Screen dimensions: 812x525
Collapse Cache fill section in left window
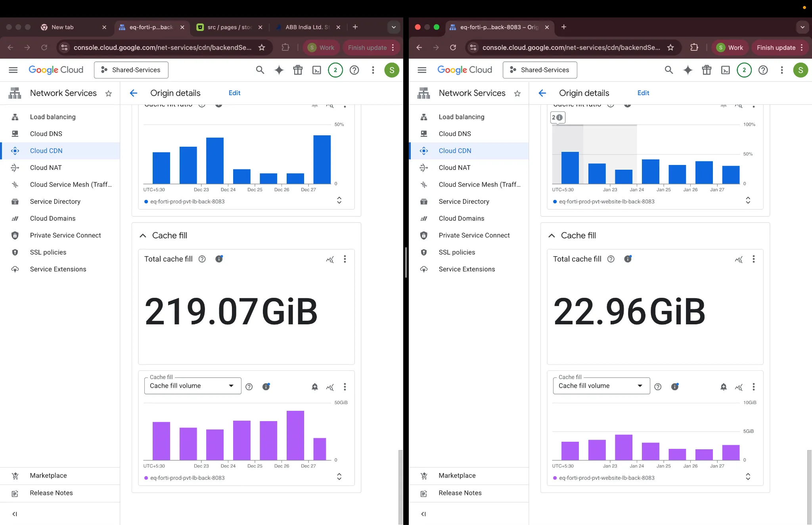pos(143,236)
